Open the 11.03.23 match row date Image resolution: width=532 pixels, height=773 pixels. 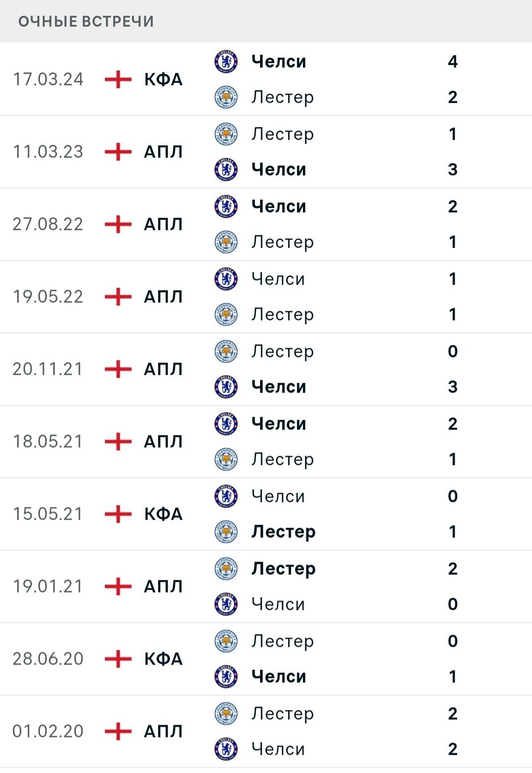tap(48, 152)
